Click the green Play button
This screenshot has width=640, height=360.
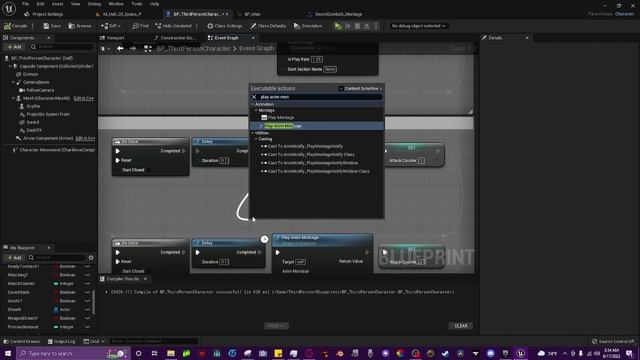click(338, 26)
